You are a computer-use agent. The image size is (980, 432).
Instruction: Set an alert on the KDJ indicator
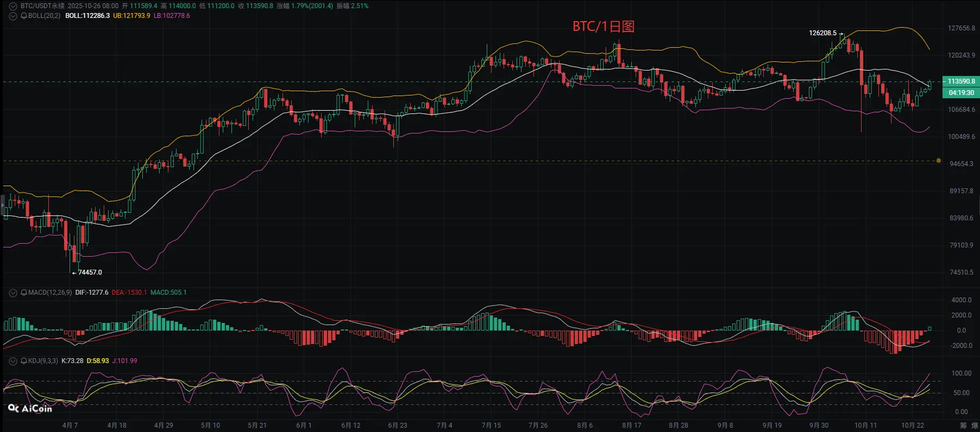point(24,361)
